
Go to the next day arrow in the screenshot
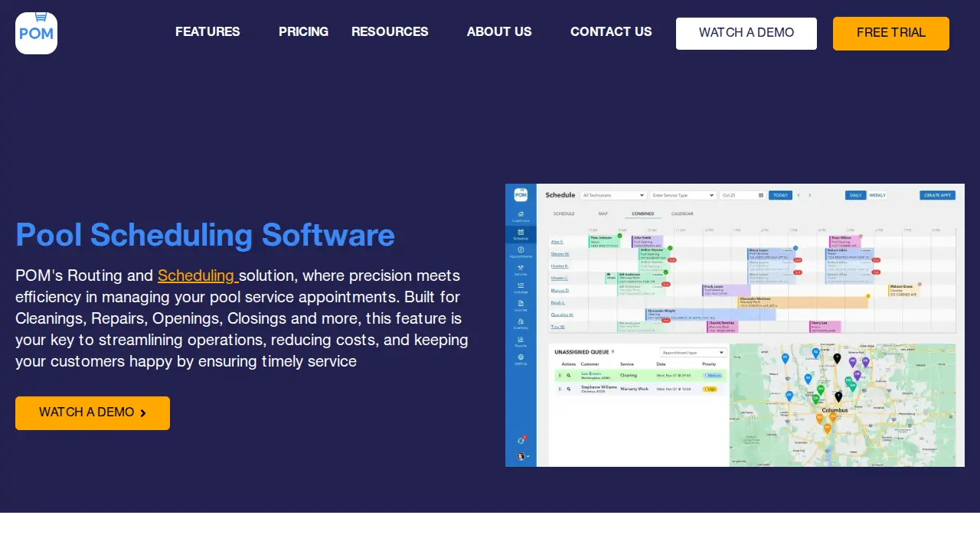[x=810, y=195]
